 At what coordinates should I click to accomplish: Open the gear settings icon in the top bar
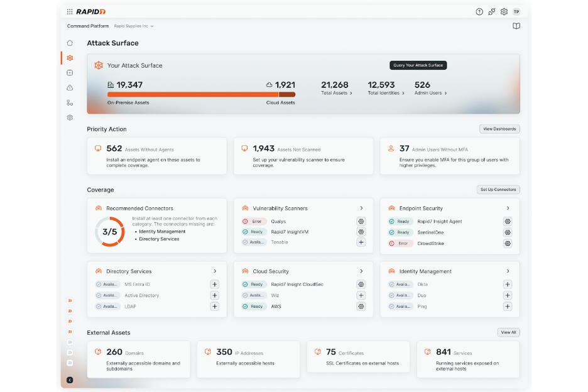(x=504, y=11)
